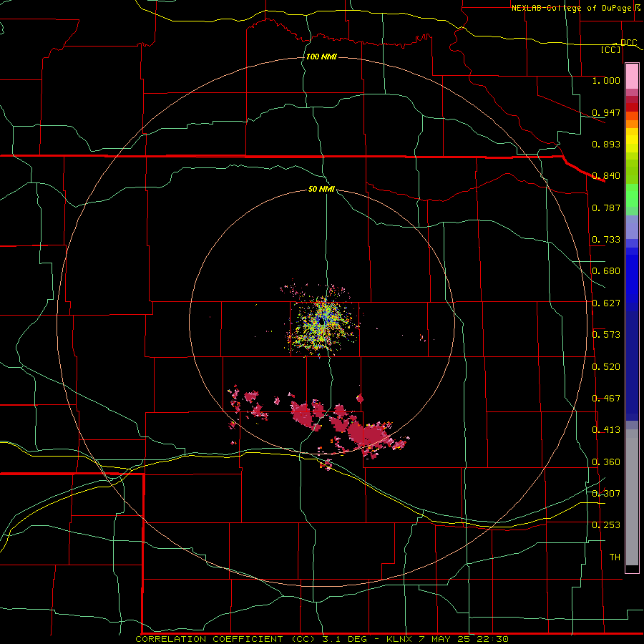
Task: Click the 0.467 scale value
Action: click(606, 399)
